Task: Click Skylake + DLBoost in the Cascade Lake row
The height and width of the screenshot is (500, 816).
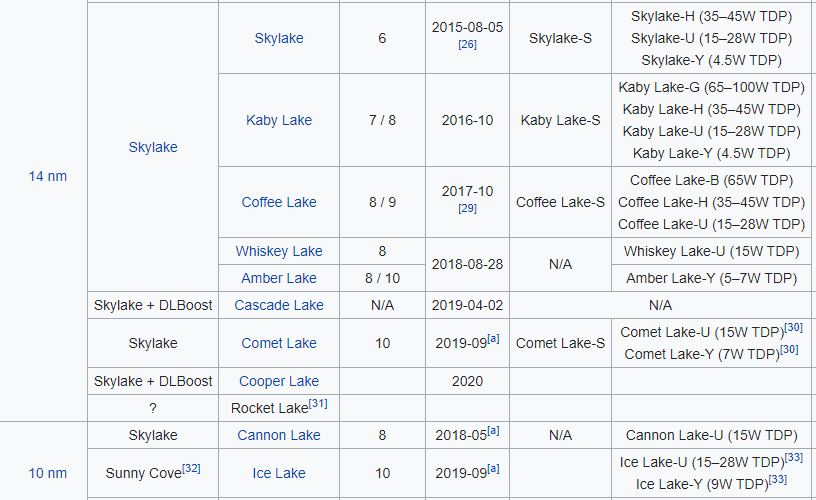Action: pos(153,305)
